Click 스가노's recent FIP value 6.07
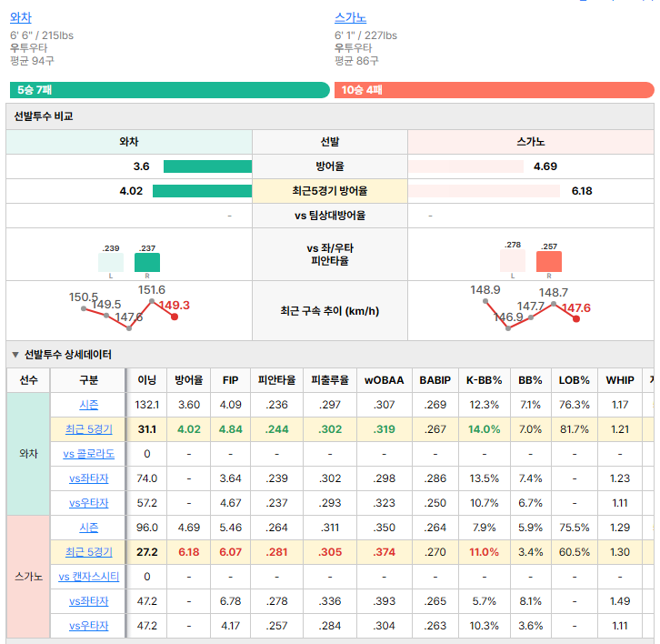 point(230,552)
